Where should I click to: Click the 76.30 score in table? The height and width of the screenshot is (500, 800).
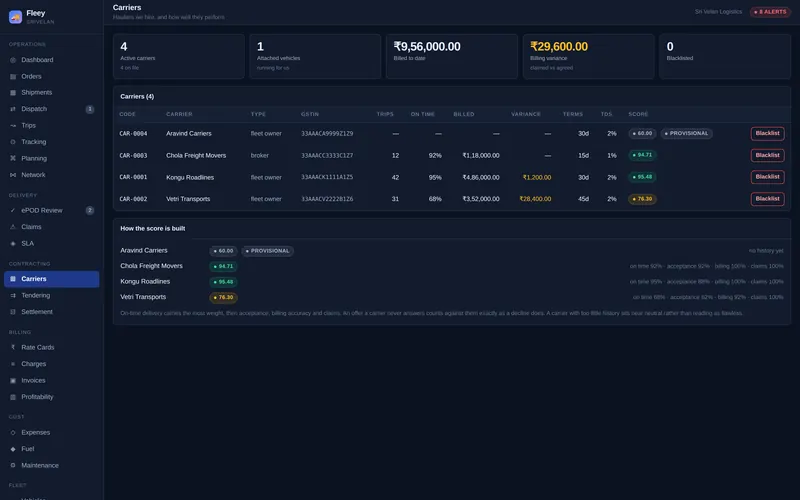[642, 199]
